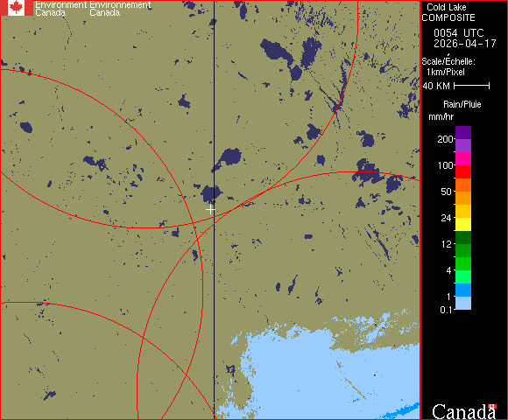Select the dark purple 200 mm/hr swatch

463,133
